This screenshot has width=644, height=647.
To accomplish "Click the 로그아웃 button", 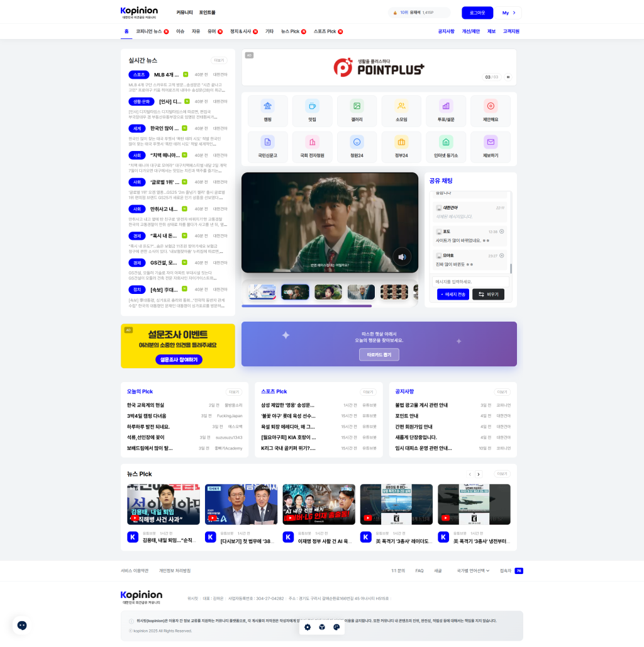I will coord(477,13).
